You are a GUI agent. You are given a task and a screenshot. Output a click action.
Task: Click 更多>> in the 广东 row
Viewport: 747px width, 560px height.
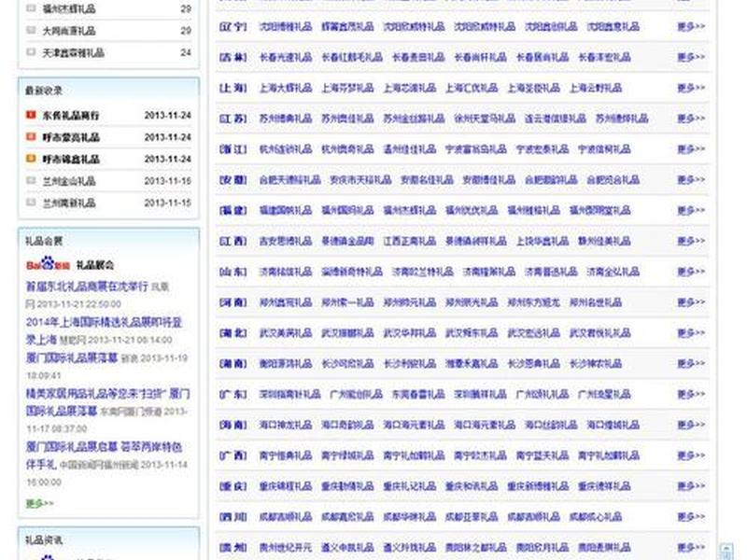pos(691,394)
